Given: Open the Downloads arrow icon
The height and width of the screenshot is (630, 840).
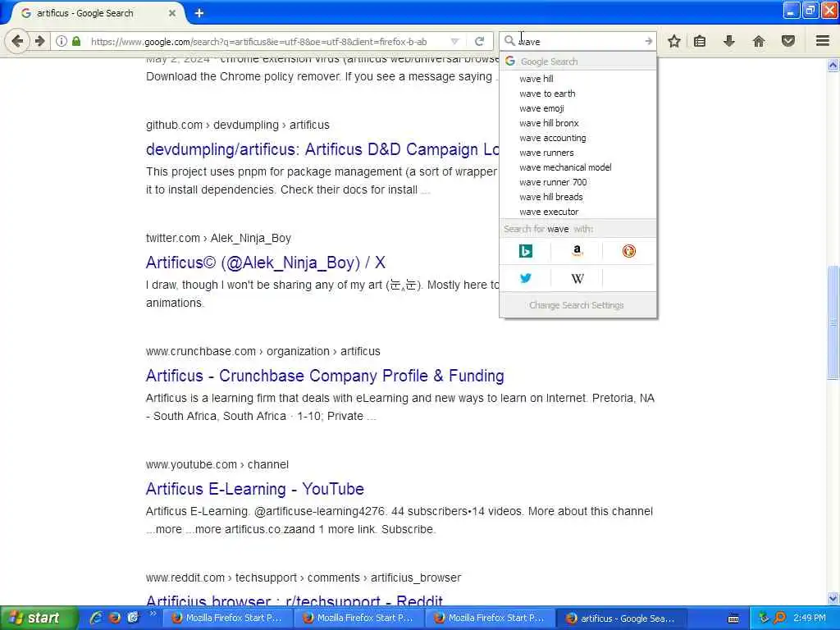Looking at the screenshot, I should tap(729, 41).
